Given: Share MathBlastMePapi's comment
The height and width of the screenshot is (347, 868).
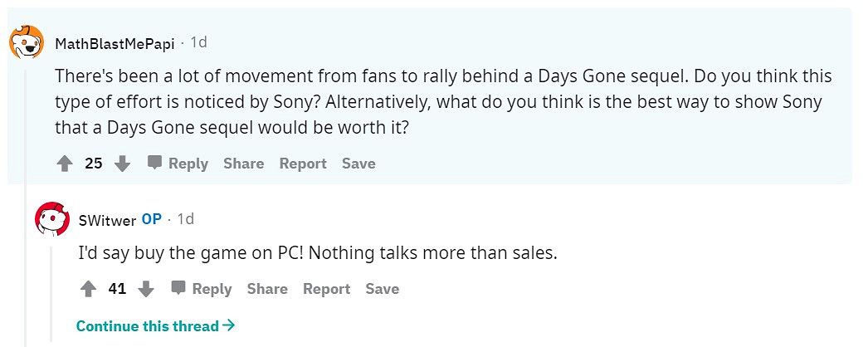Looking at the screenshot, I should [x=243, y=164].
